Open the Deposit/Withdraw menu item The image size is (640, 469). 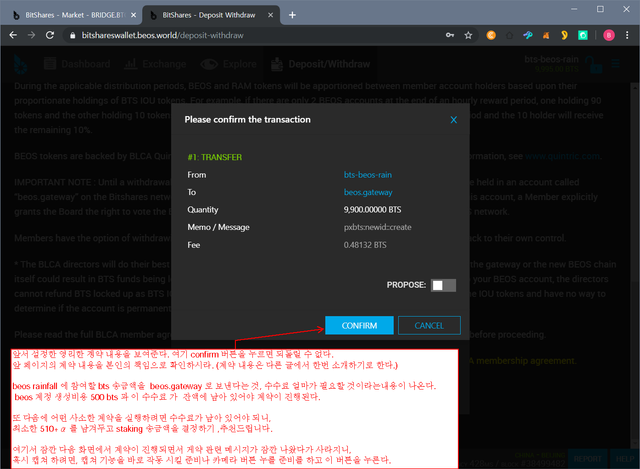(321, 64)
